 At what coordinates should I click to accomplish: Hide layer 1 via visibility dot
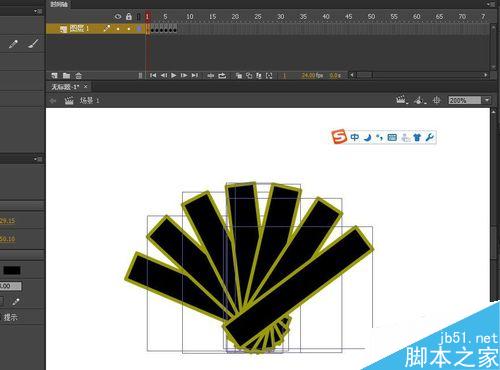[118, 29]
